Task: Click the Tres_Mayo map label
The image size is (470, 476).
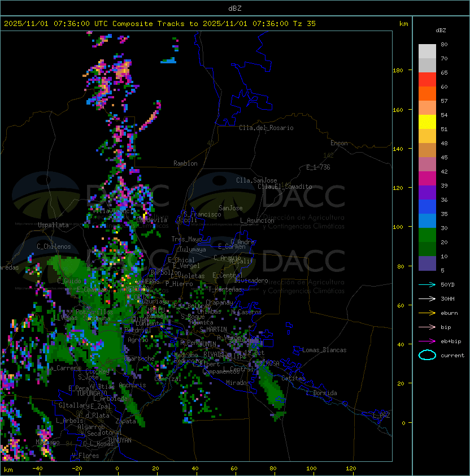Action: [x=186, y=239]
